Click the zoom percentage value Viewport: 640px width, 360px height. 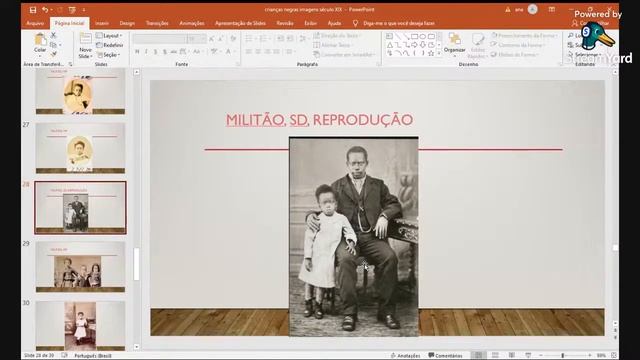coord(601,356)
